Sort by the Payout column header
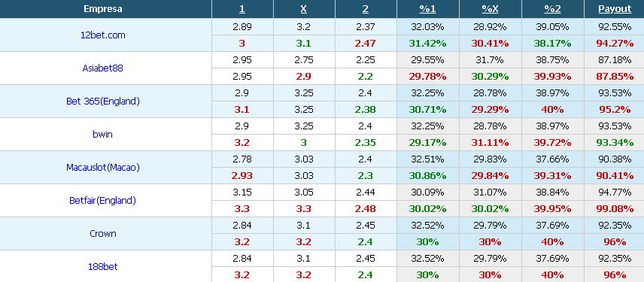644x282 pixels. tap(615, 9)
